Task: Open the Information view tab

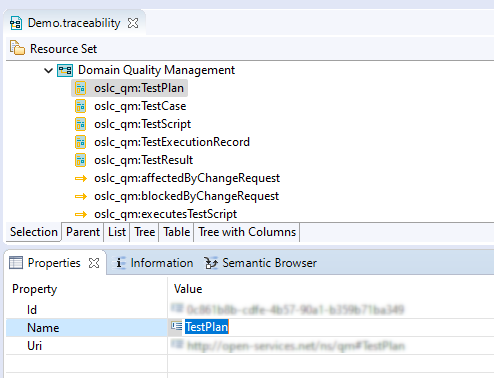Action: (x=154, y=263)
